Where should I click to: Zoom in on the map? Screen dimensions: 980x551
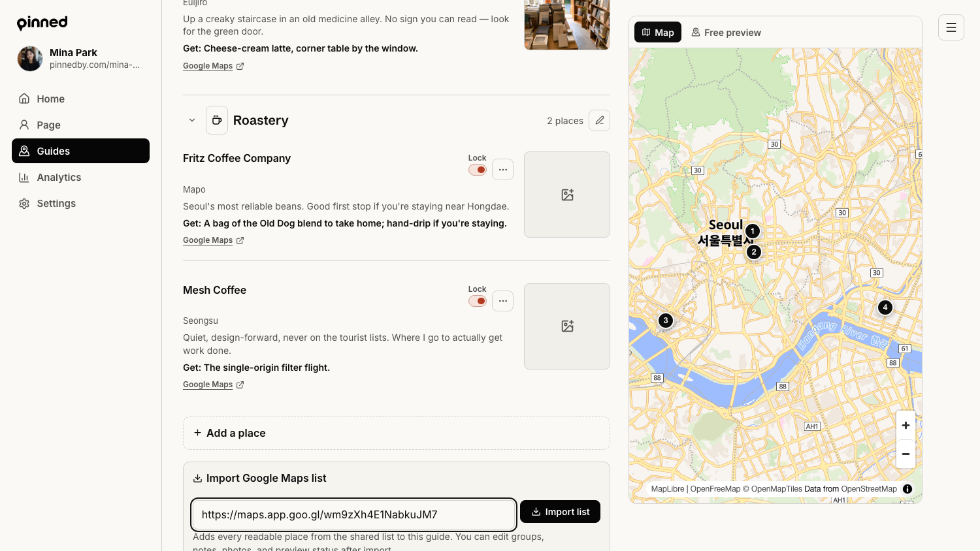click(x=906, y=426)
